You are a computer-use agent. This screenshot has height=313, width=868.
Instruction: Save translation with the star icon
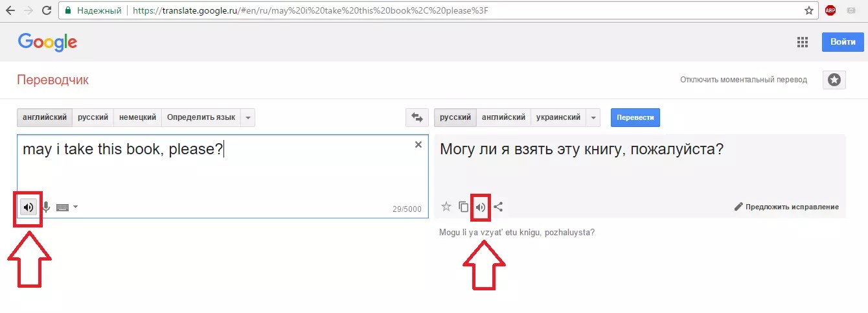pyautogui.click(x=446, y=207)
